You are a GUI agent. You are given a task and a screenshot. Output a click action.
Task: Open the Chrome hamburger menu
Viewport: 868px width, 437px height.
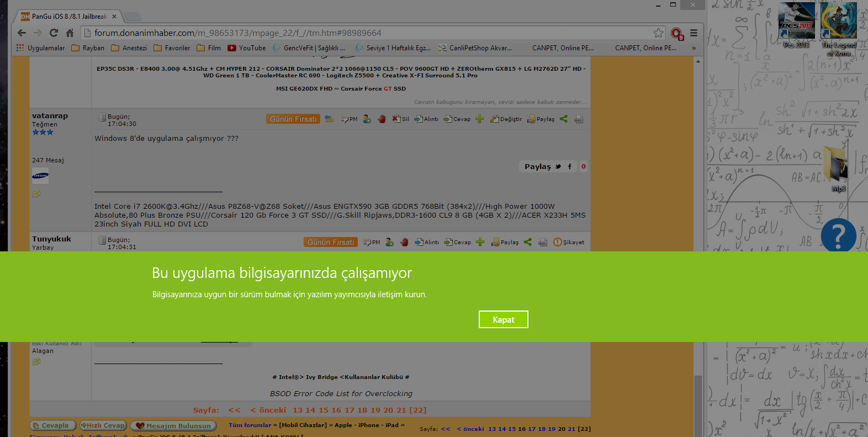(x=694, y=33)
